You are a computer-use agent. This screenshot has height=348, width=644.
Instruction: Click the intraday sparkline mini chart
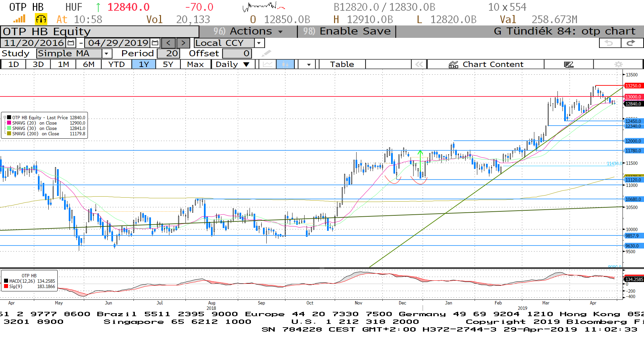[264, 7]
